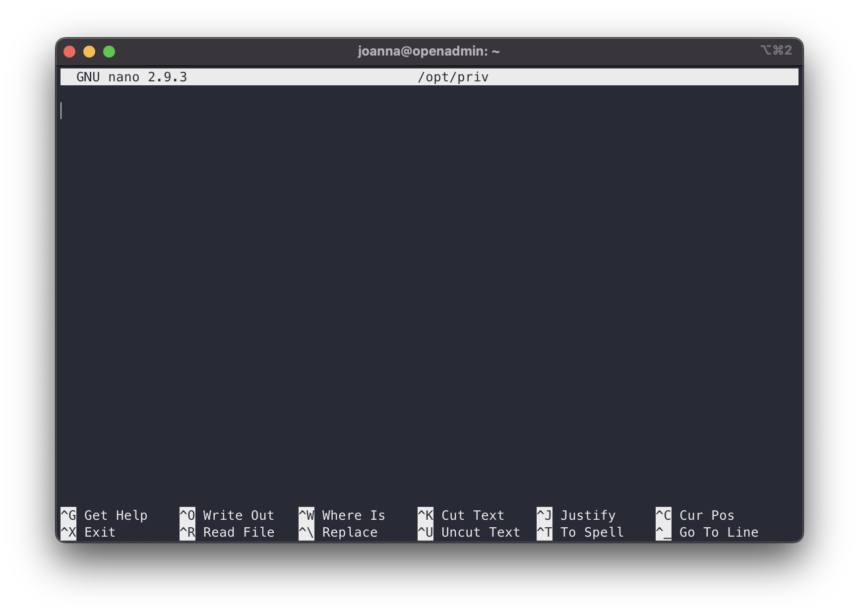Click the /opt/priv filename in title bar
Image resolution: width=859 pixels, height=616 pixels.
tap(453, 77)
